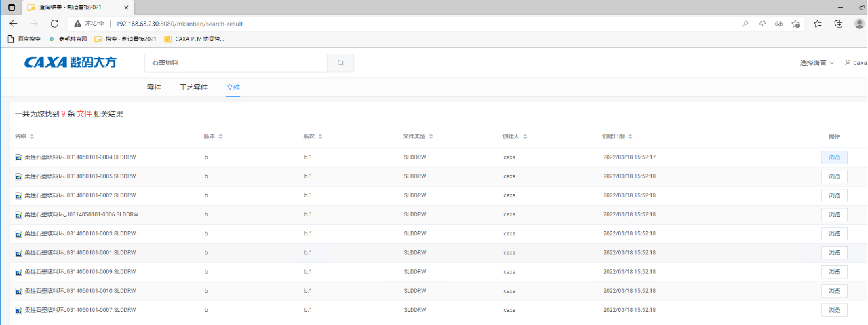This screenshot has width=868, height=325.
Task: Click the file icon for J0314050101-0004.SLDDRW
Action: coord(18,157)
